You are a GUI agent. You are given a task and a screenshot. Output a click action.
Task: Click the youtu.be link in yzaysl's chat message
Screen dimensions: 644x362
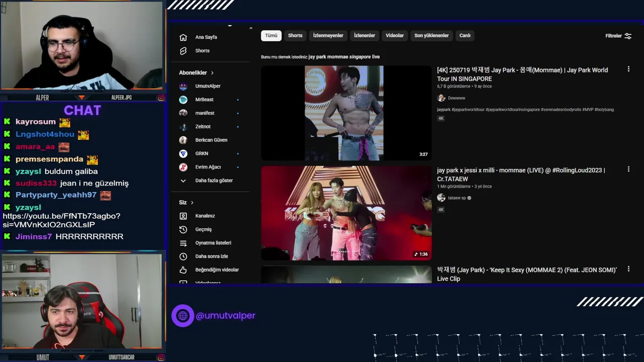click(61, 220)
